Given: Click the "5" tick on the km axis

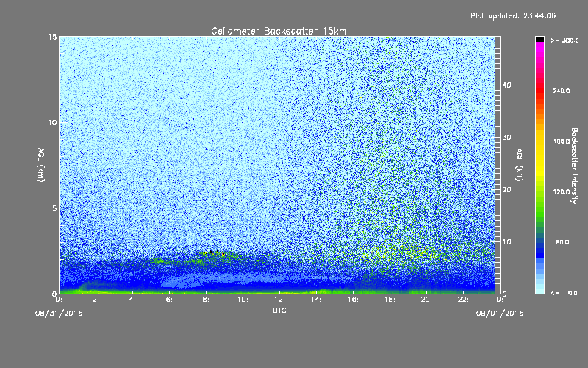Looking at the screenshot, I should pos(54,208).
